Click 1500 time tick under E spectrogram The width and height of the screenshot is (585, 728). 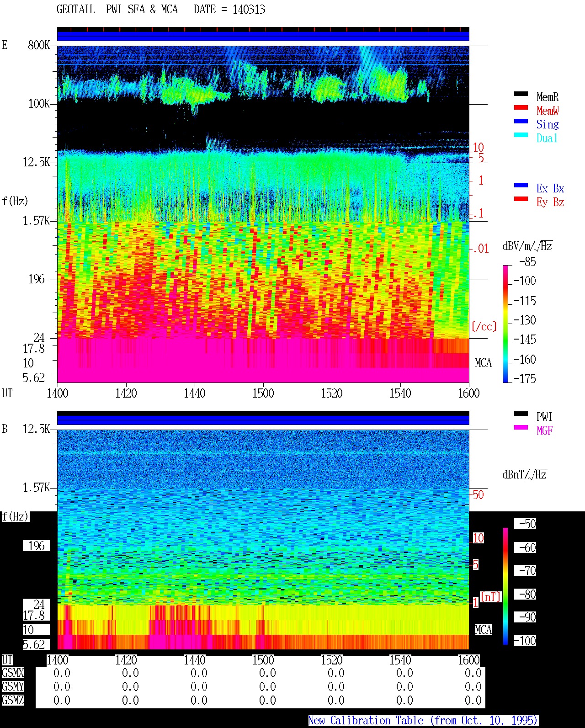[x=263, y=393]
